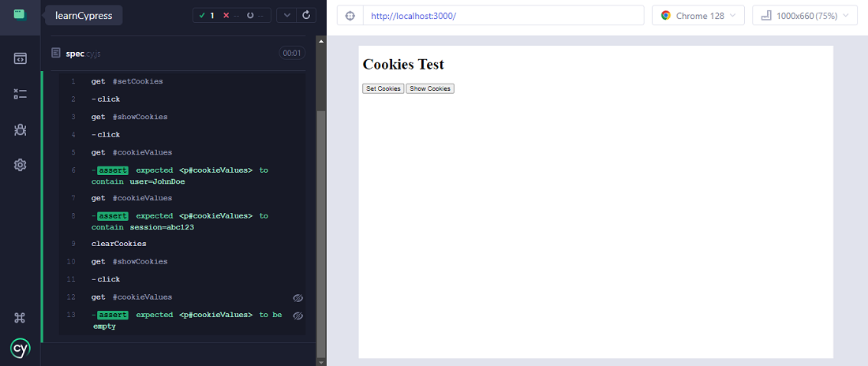Click the learnCypress project label
The height and width of the screenshot is (366, 868).
pos(84,16)
